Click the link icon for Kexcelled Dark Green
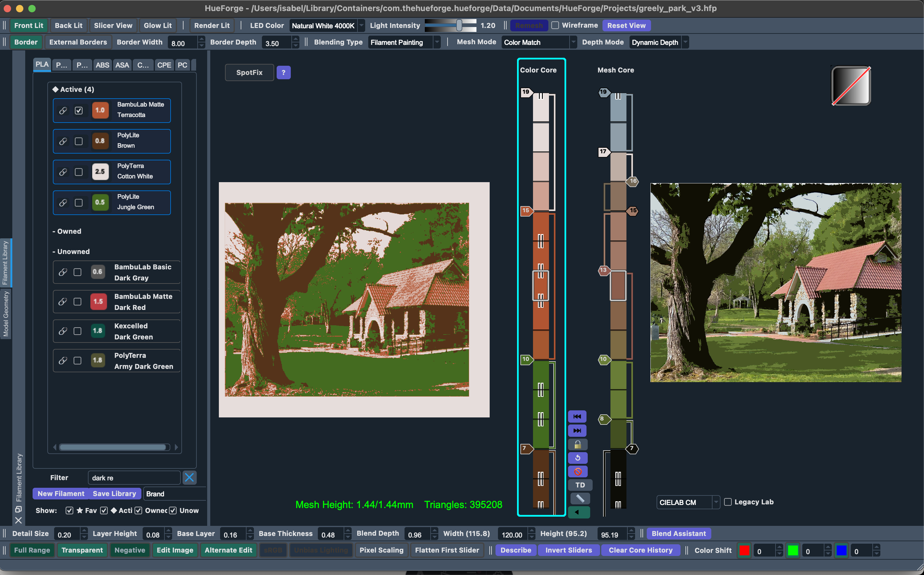 [63, 331]
